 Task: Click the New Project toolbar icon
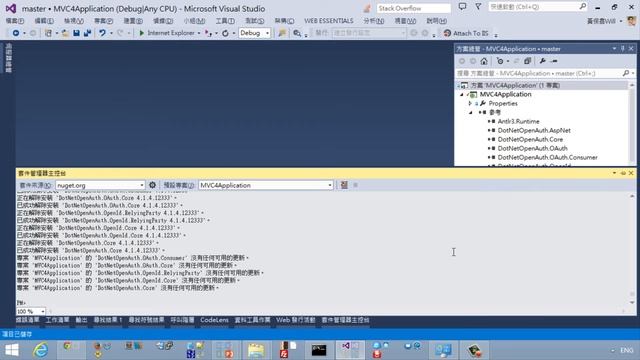click(48, 33)
